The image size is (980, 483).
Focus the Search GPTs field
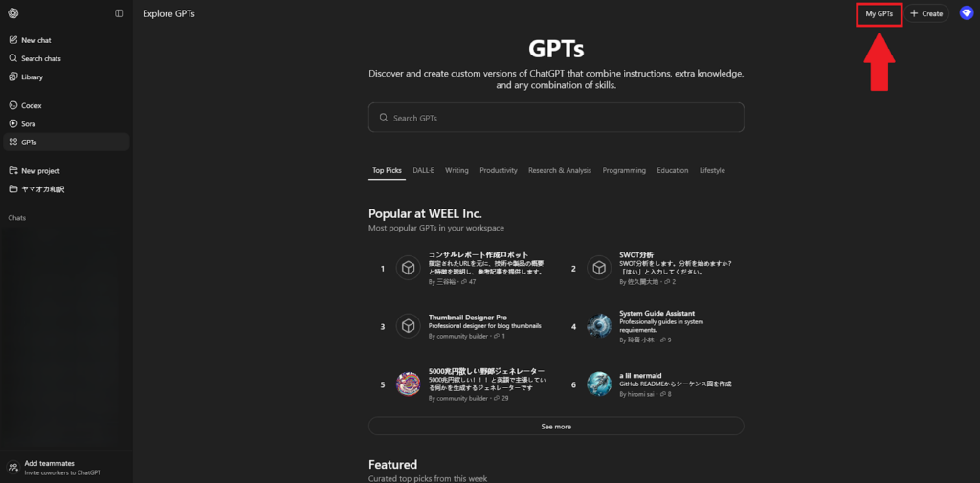point(556,118)
